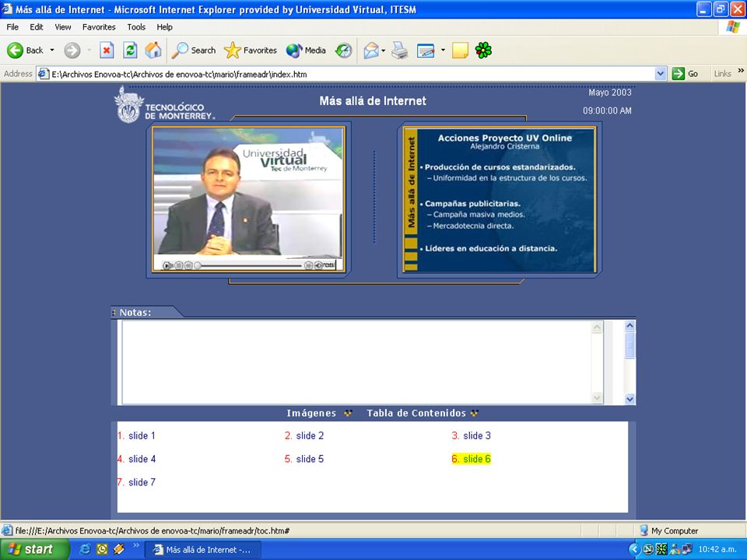Click the Edit page toolbar icon
This screenshot has height=560, width=747.
tap(426, 50)
